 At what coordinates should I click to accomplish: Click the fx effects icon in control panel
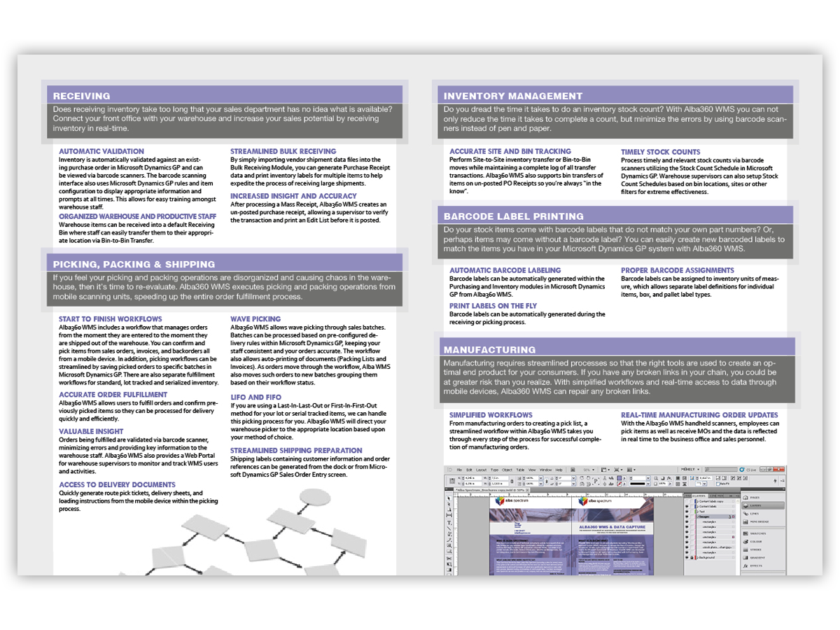[x=669, y=478]
